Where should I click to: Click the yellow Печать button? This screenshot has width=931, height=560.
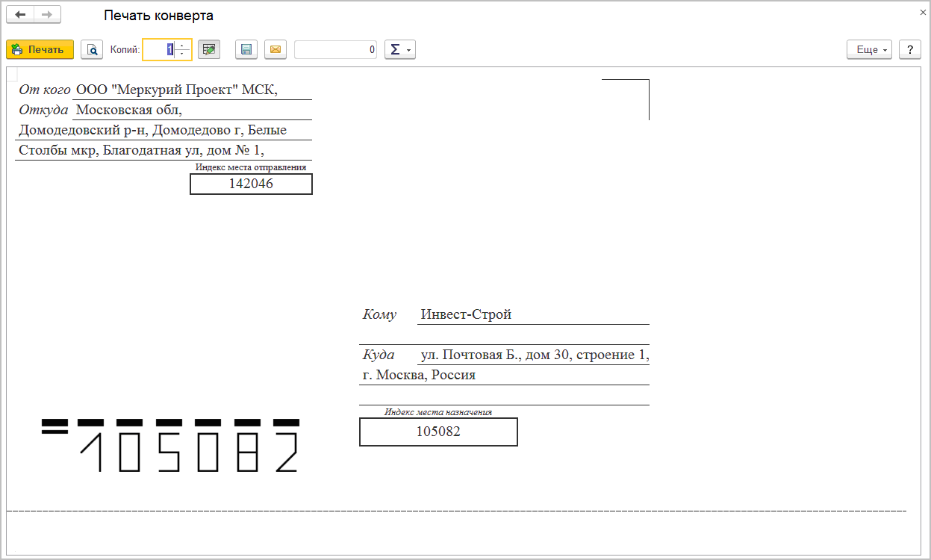(x=40, y=49)
